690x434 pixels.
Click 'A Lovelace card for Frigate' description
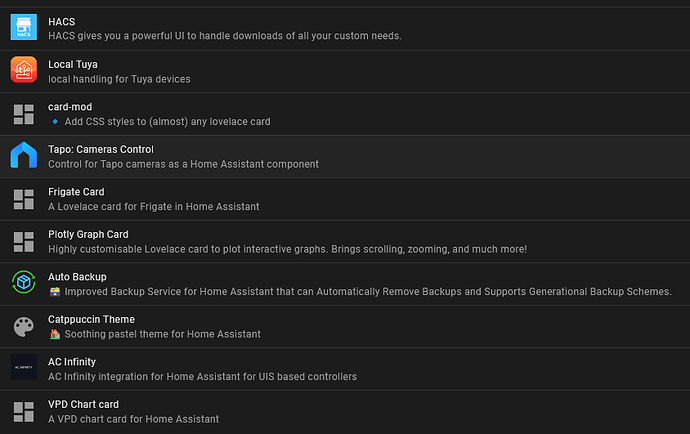click(154, 206)
